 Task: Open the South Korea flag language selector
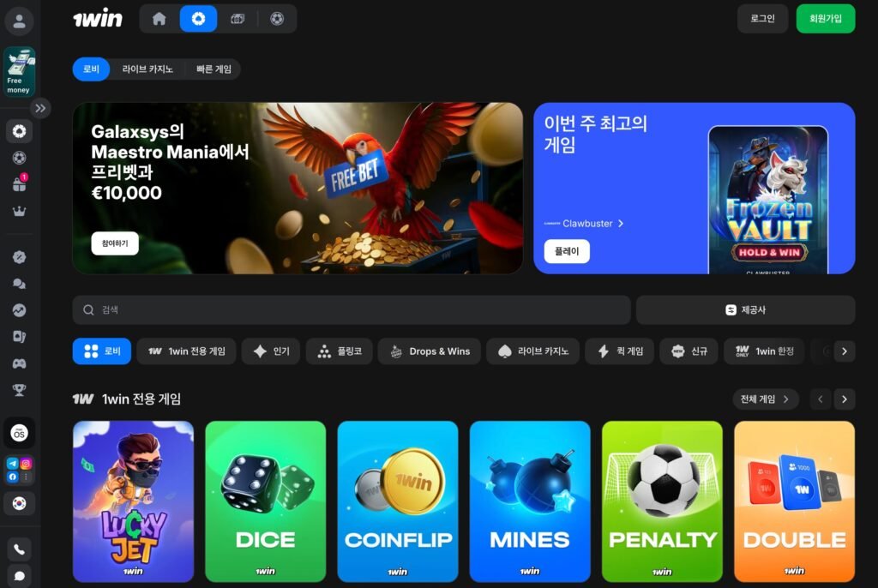click(19, 502)
